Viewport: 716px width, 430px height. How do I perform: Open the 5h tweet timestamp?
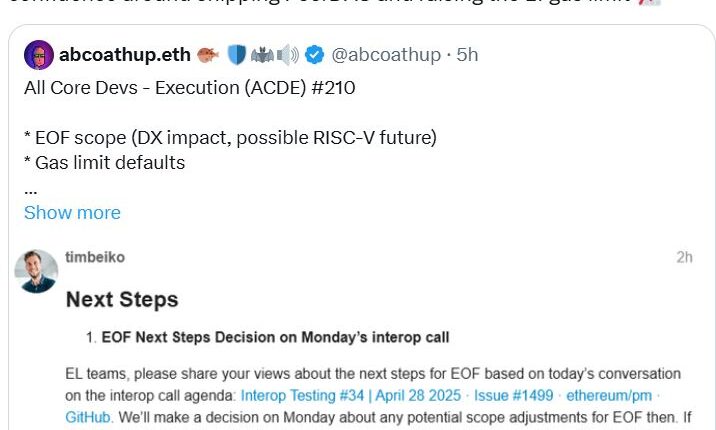click(467, 55)
